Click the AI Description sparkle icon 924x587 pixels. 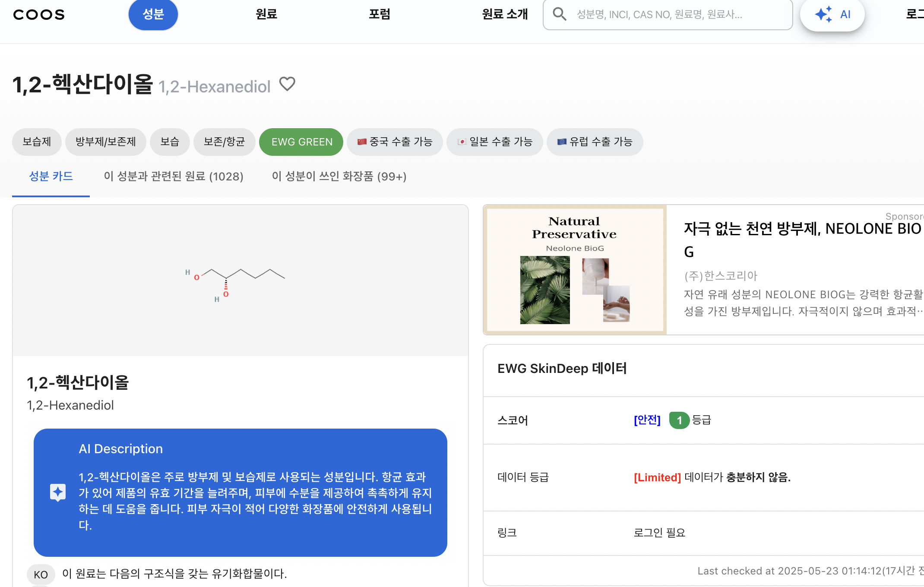coord(58,492)
